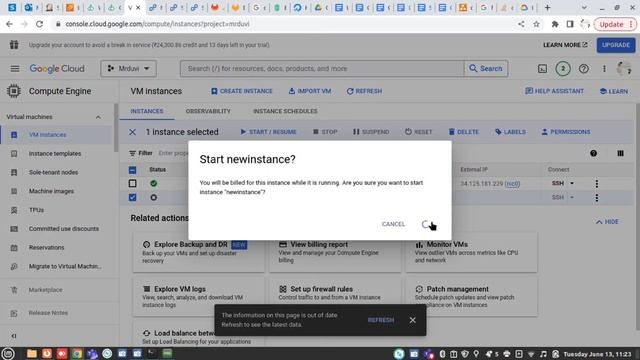Collapse the Virtual machines sidebar section
Viewport: 640px width, 360px height.
98,117
